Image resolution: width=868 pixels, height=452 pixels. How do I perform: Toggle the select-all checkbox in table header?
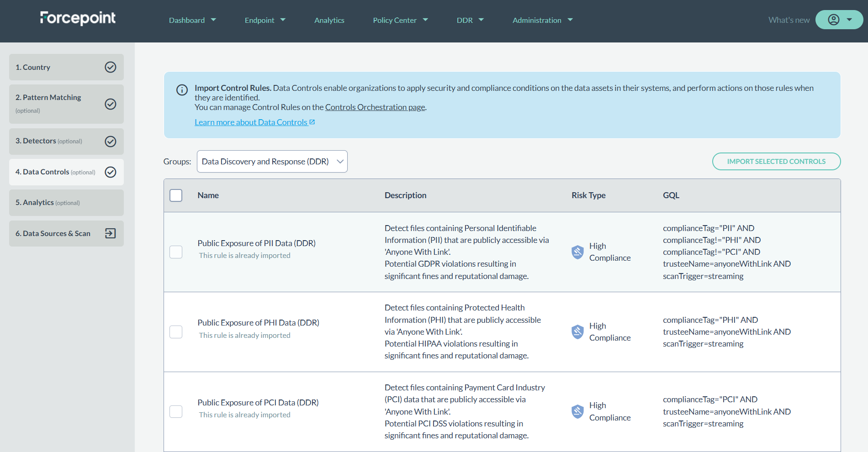click(x=176, y=195)
